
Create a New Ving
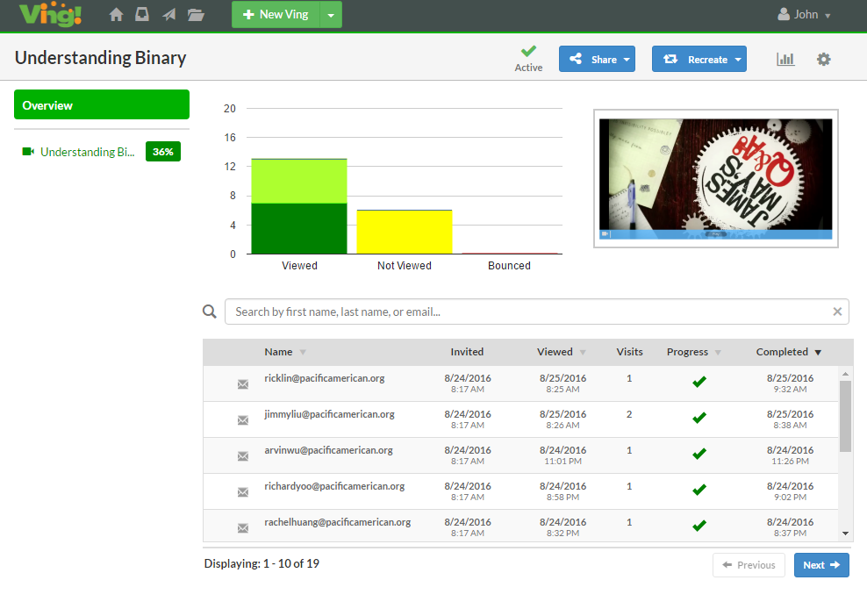pos(276,15)
